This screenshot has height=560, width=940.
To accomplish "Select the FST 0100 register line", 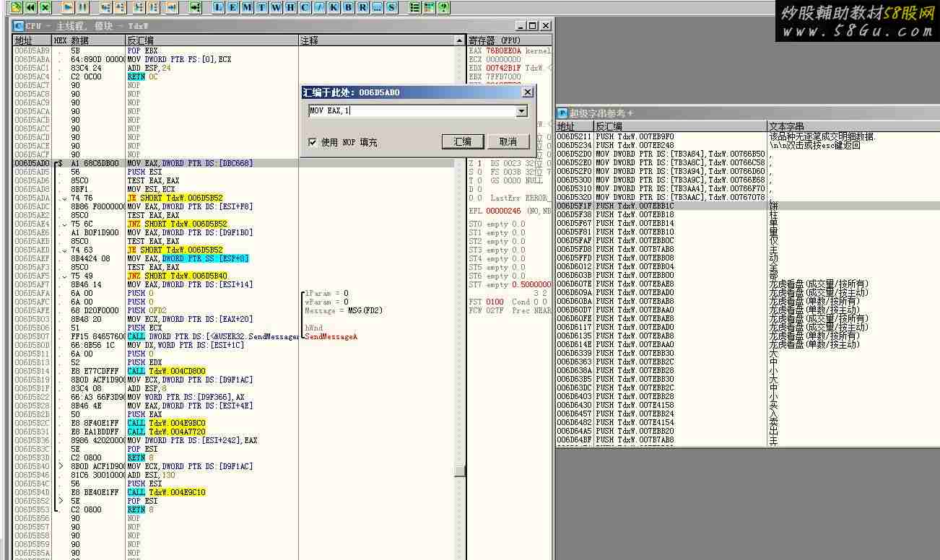I will [510, 302].
